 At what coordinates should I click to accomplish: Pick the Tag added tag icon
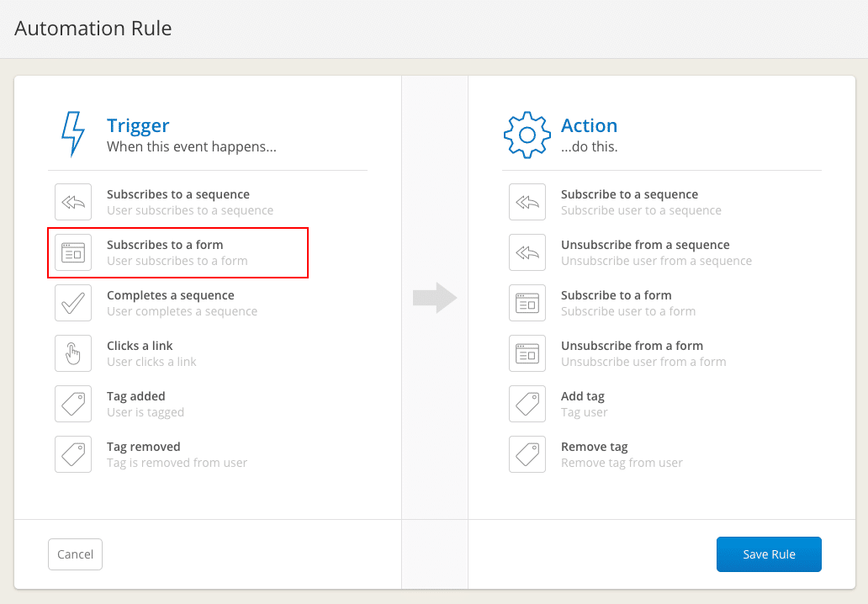tap(73, 404)
